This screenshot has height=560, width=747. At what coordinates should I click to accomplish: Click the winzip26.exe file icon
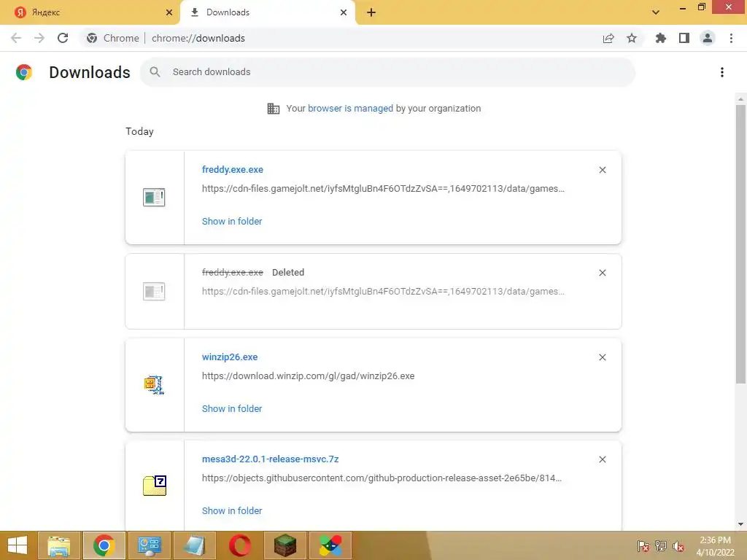tap(155, 385)
